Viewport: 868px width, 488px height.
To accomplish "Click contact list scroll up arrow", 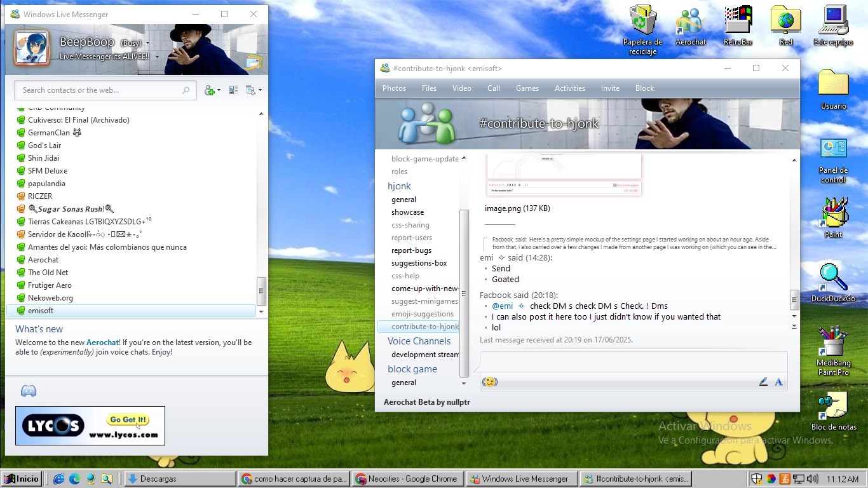I will tap(261, 114).
